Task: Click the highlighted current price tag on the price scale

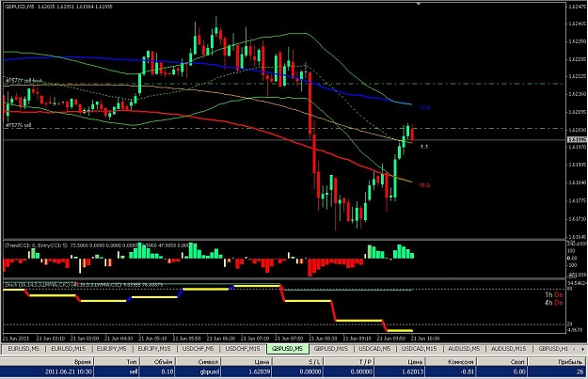Action: [577, 140]
